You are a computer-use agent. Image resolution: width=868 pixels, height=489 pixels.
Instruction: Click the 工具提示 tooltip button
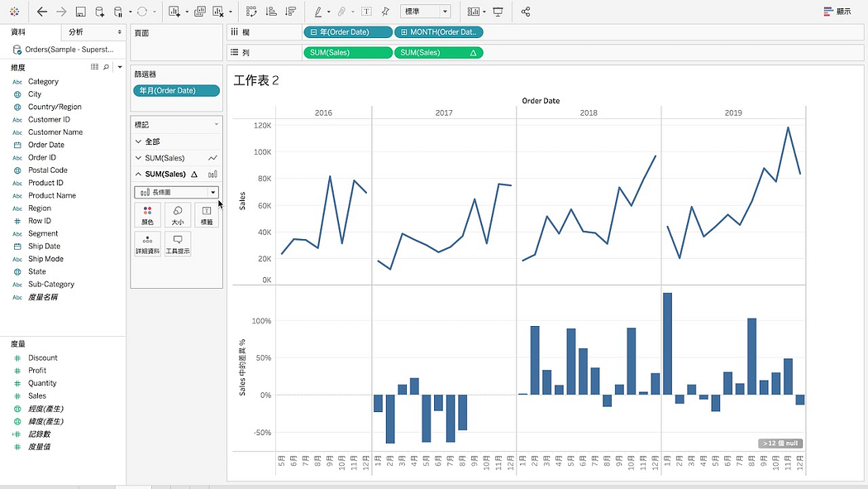[x=177, y=244]
